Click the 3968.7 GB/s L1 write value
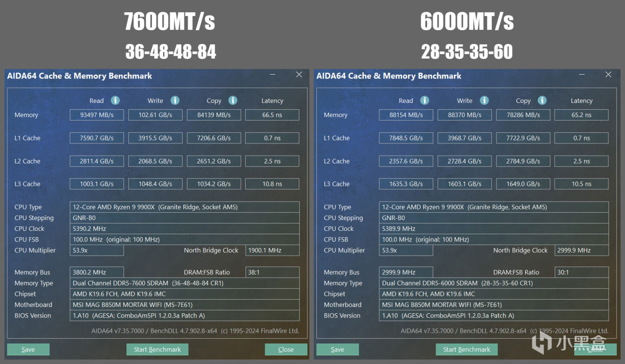This screenshot has height=364, width=625. 465,138
